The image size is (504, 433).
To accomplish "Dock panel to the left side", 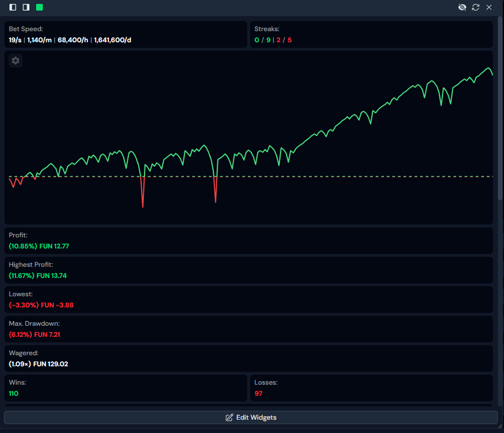I will click(13, 7).
